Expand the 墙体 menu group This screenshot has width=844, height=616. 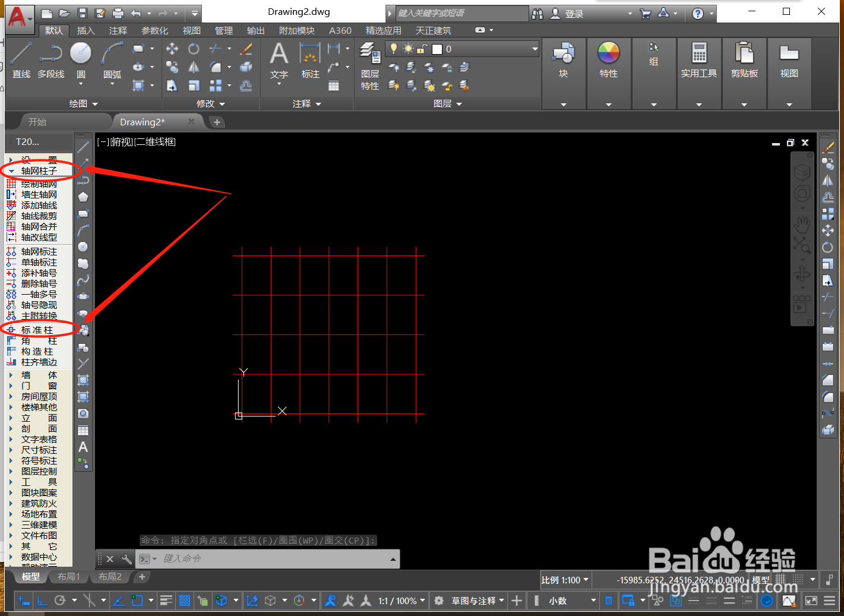[x=39, y=375]
